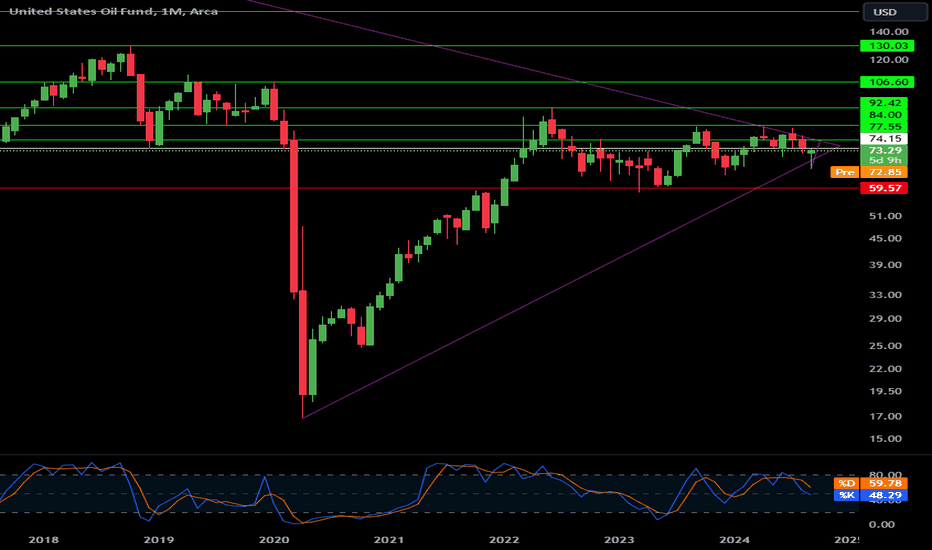Click the 51.00 price axis value

point(885,216)
